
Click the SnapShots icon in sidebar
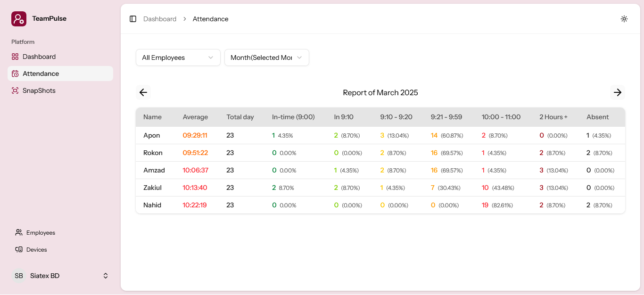(15, 90)
